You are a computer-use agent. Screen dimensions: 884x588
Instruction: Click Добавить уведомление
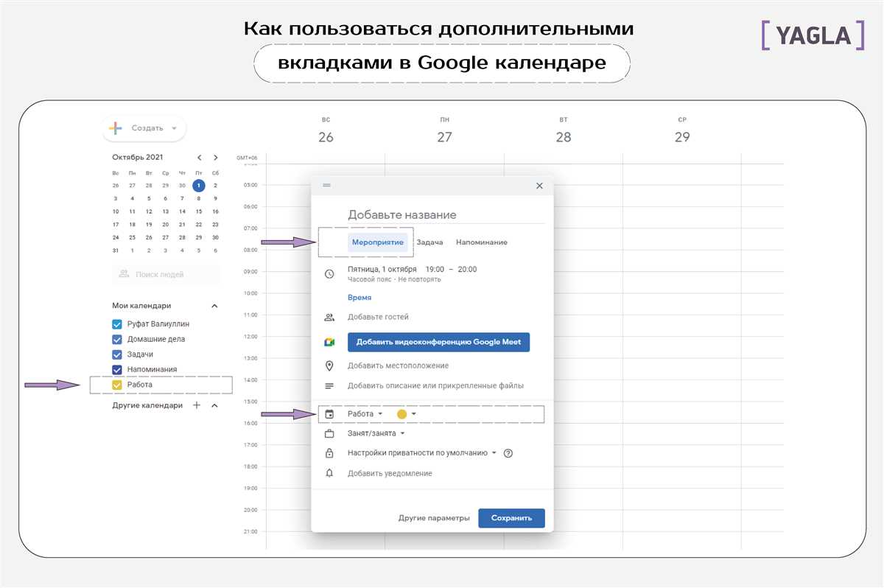(x=390, y=474)
